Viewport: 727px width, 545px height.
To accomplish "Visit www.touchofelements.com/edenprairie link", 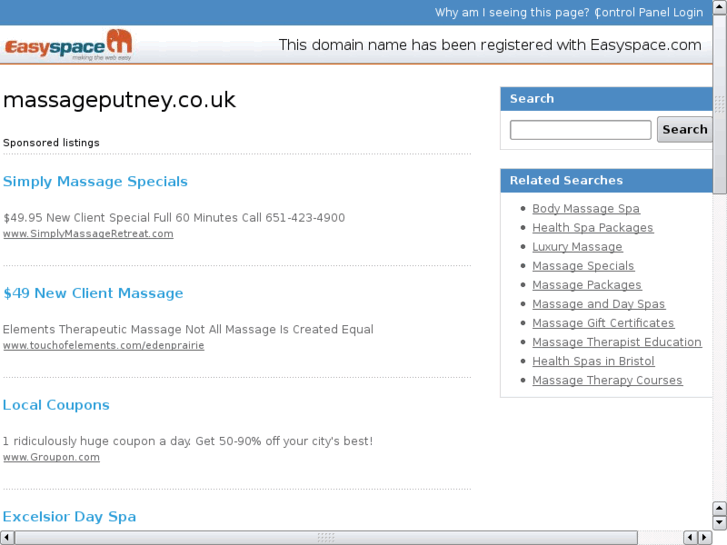I will [103, 346].
